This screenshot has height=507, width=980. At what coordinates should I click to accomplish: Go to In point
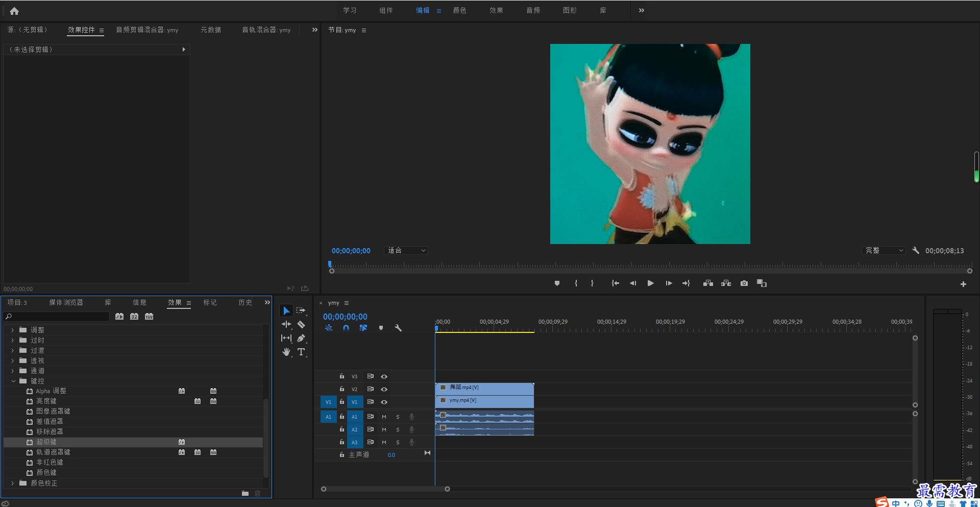(x=616, y=283)
